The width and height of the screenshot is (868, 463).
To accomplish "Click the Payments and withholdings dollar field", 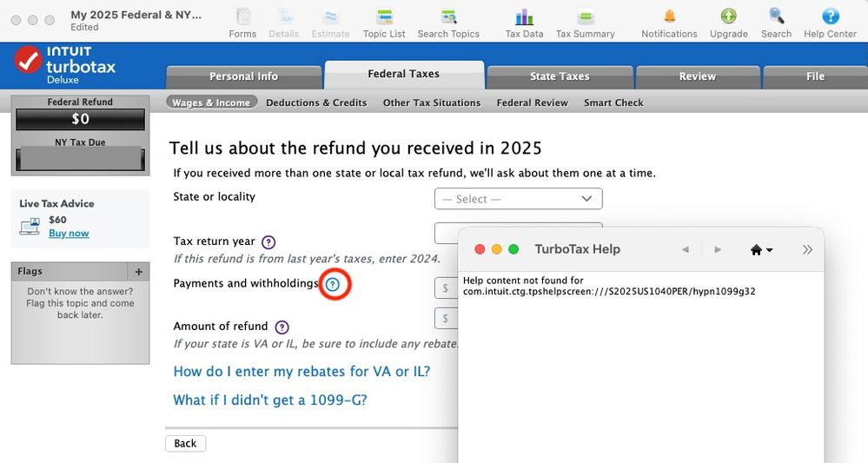I will 447,288.
